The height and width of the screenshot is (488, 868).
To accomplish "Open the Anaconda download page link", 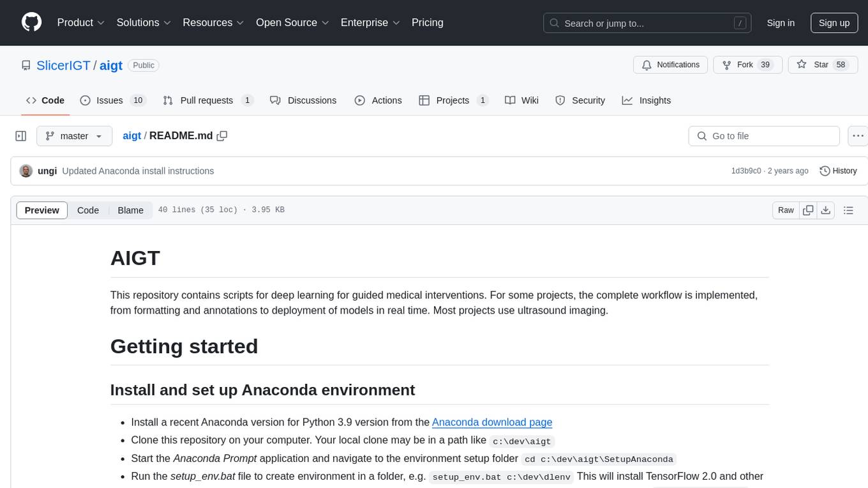I will (x=492, y=422).
